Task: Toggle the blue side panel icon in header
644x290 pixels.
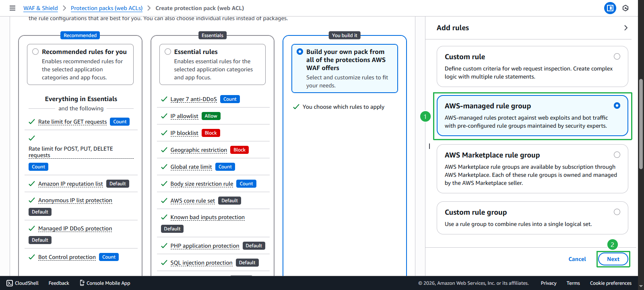Action: pyautogui.click(x=610, y=8)
